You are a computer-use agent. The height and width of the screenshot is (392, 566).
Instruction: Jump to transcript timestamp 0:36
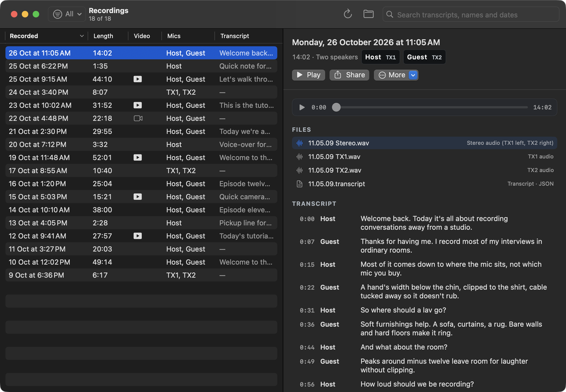(307, 324)
